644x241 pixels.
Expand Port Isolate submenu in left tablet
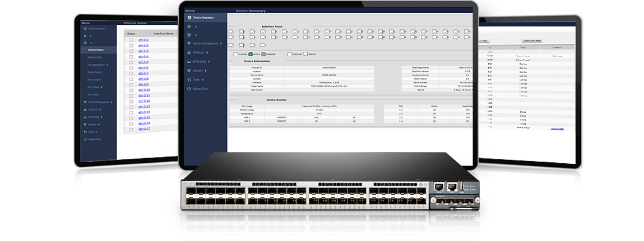tap(101, 87)
